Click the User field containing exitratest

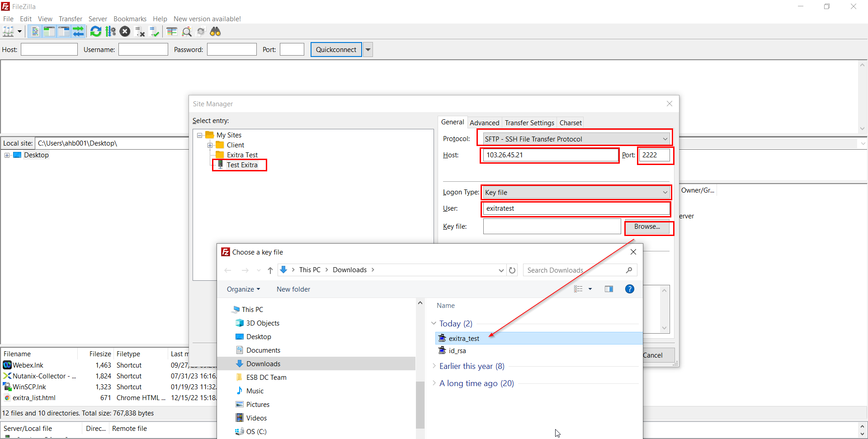coord(576,208)
